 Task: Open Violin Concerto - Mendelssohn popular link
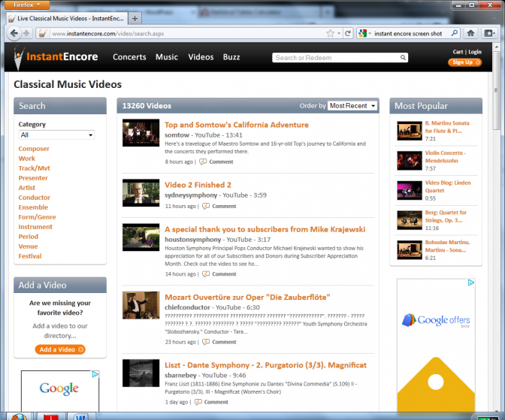[x=445, y=157]
